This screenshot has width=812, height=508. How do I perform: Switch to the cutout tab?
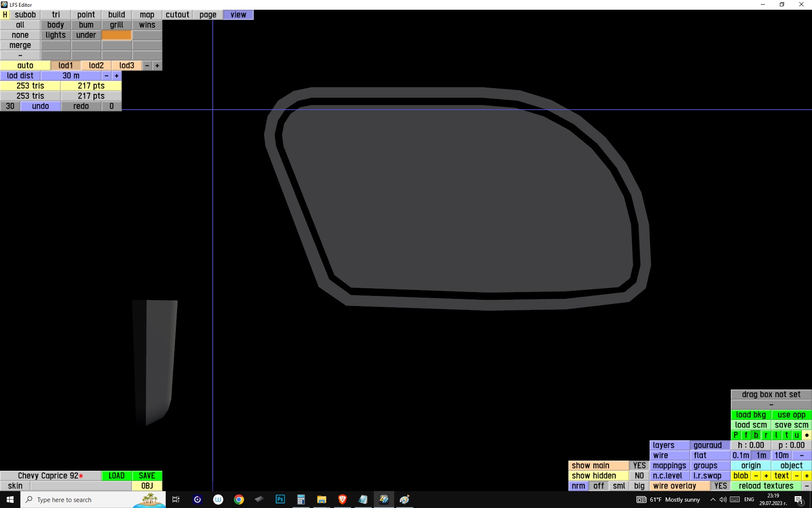click(x=177, y=15)
